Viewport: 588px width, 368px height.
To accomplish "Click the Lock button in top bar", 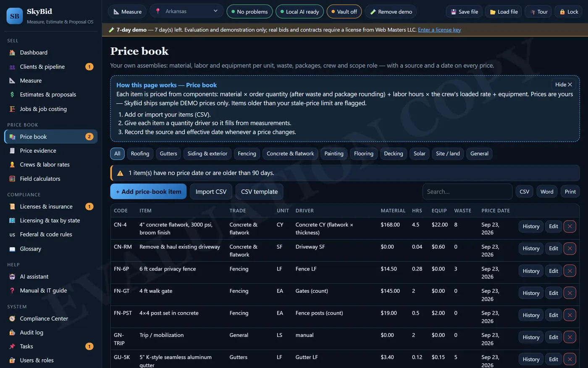I will (569, 12).
